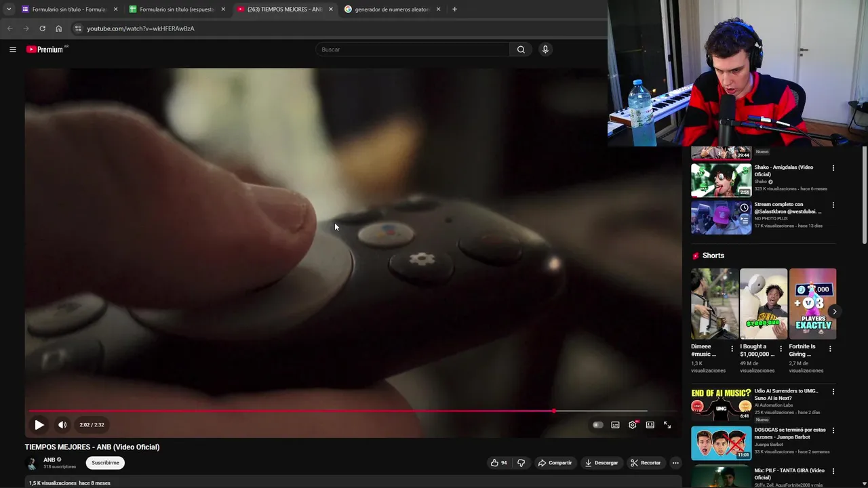
Task: Open DOSOGAS se terminó video thumbnail
Action: tap(721, 443)
